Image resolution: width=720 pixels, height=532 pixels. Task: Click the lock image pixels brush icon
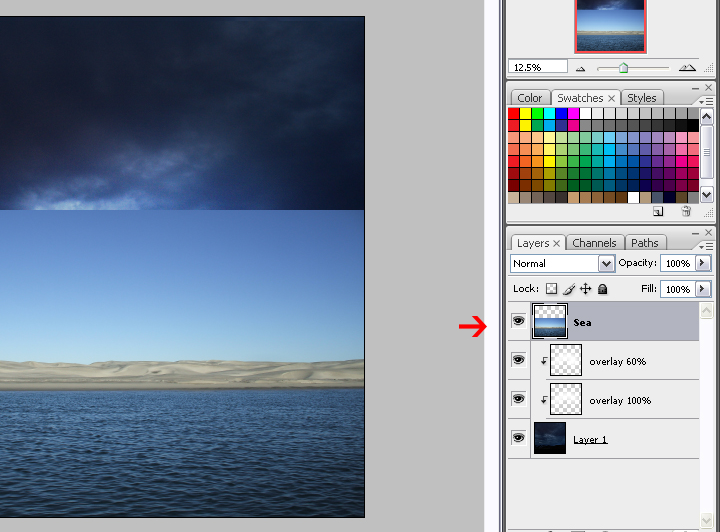[569, 289]
